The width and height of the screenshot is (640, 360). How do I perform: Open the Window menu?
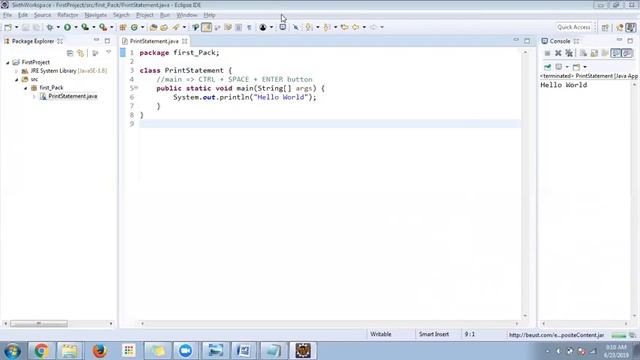[x=187, y=15]
